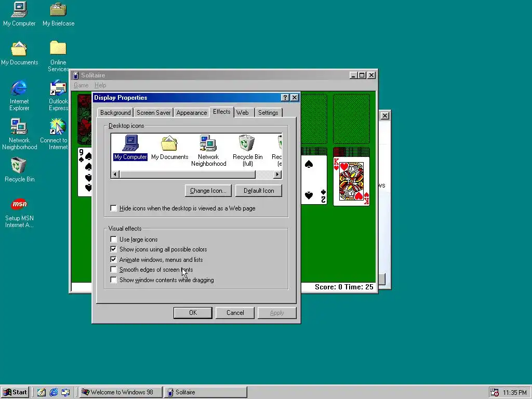Close the Display Properties dialog
The width and height of the screenshot is (532, 399).
coord(295,98)
